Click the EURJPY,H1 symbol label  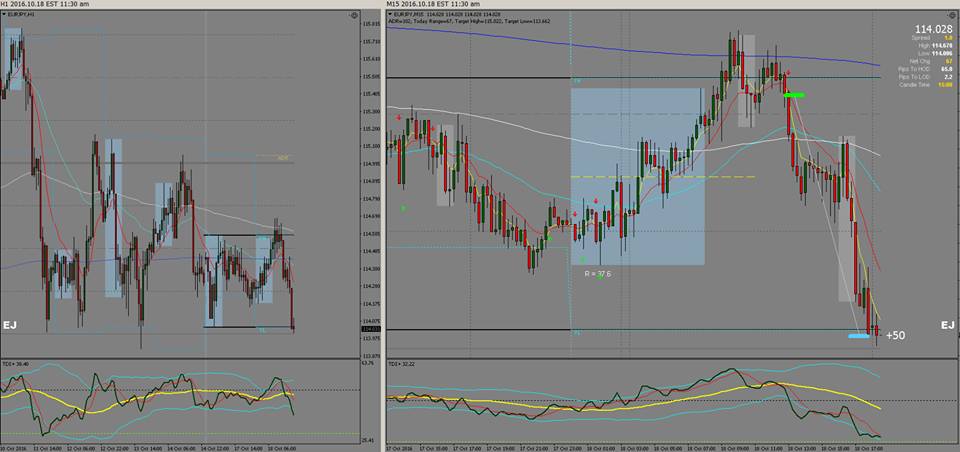point(21,14)
